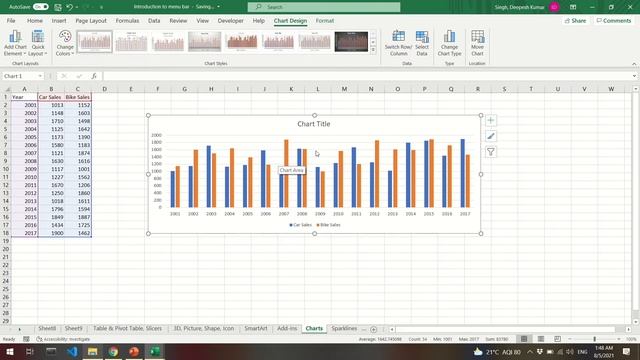Viewport: 640px width, 360px height.
Task: Click Accessibility: Investigate in status bar
Action: pos(63,339)
